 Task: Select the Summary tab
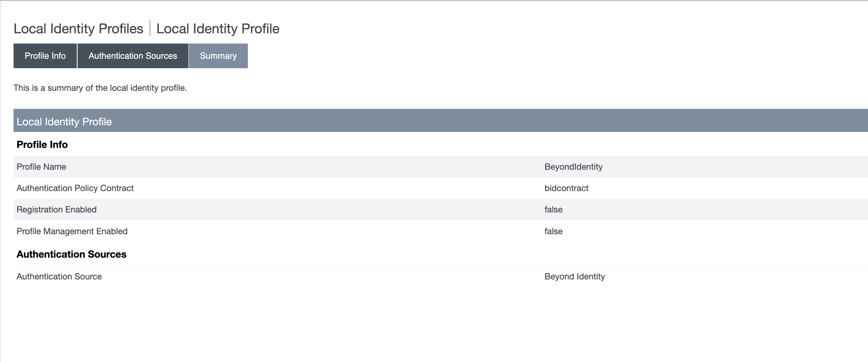click(x=218, y=56)
